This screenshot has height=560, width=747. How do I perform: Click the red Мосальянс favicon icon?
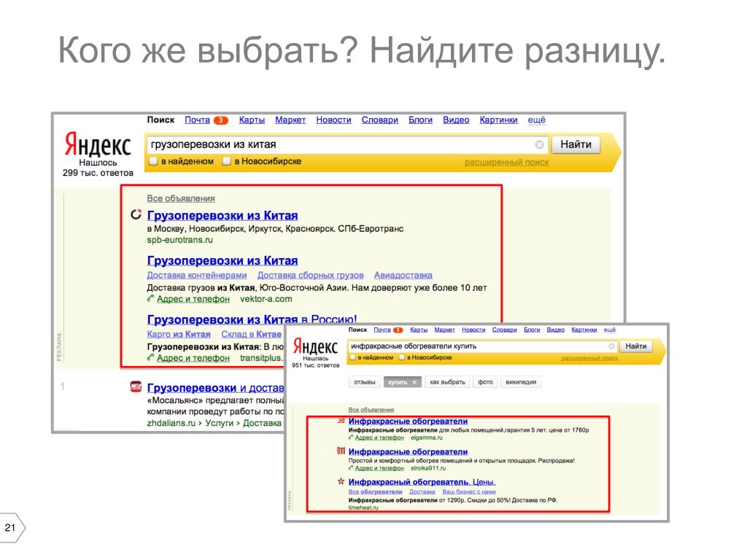click(136, 386)
